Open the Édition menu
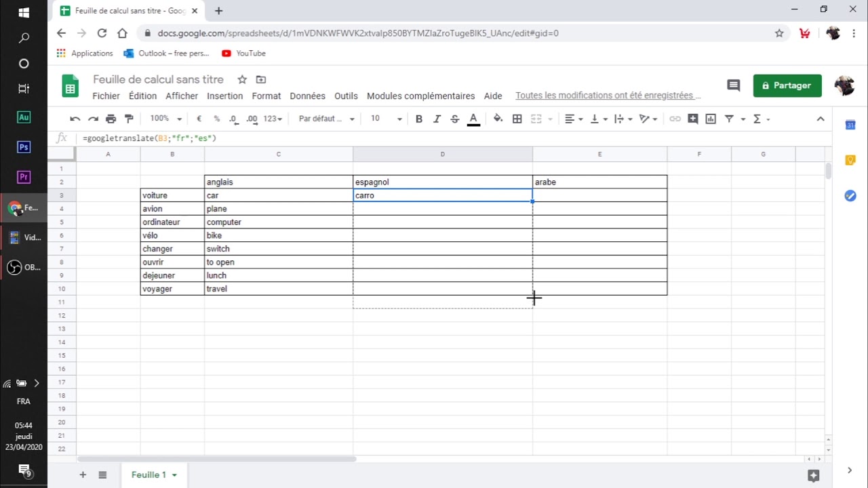This screenshot has height=488, width=868. (142, 96)
